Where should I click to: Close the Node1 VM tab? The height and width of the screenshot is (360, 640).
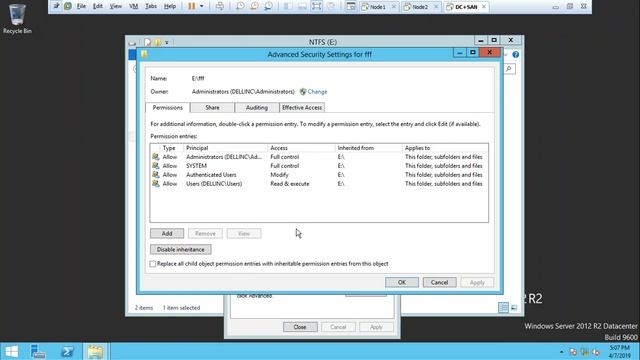[x=393, y=7]
